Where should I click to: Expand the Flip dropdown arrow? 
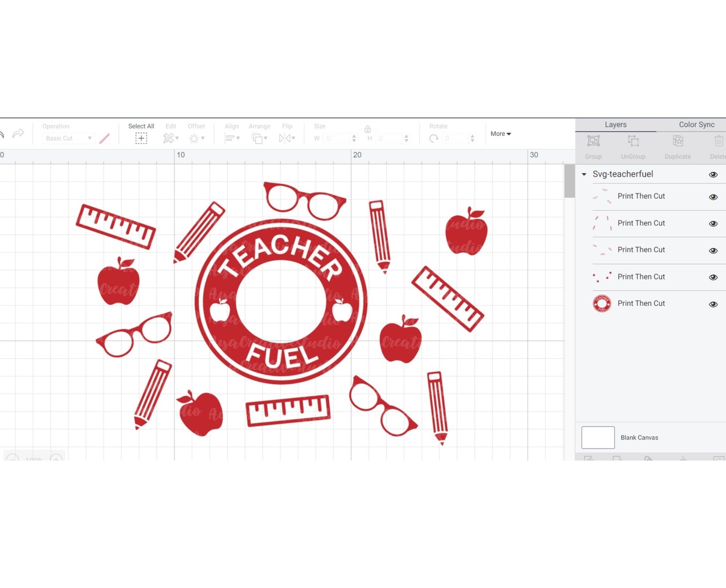tap(293, 138)
